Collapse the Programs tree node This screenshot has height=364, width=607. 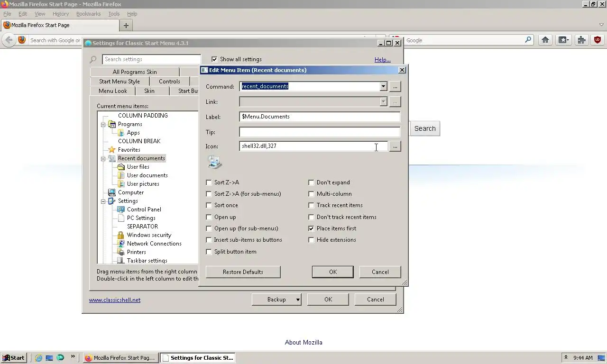point(103,124)
